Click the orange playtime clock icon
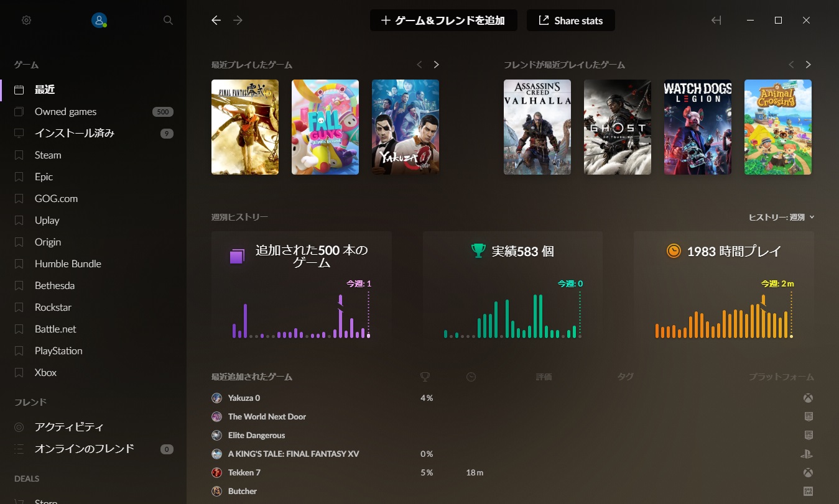This screenshot has width=839, height=504. coord(674,250)
